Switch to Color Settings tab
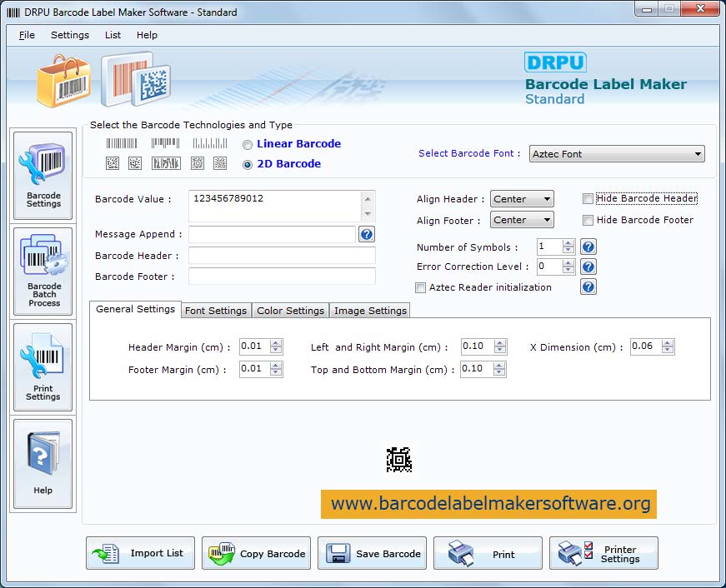Image resolution: width=726 pixels, height=588 pixels. tap(290, 311)
